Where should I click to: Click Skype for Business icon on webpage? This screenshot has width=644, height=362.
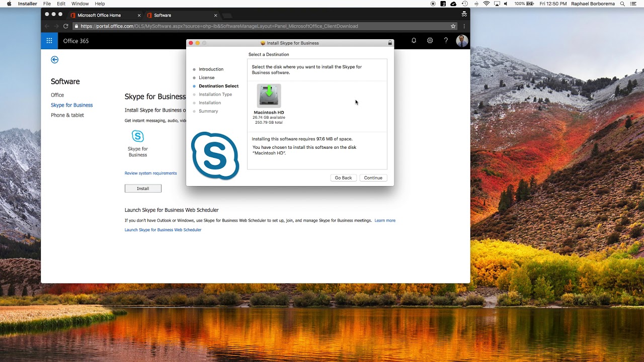pos(138,136)
